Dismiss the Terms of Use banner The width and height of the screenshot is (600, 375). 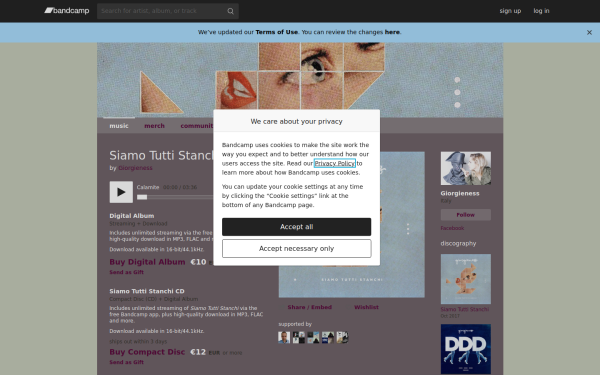coord(589,33)
